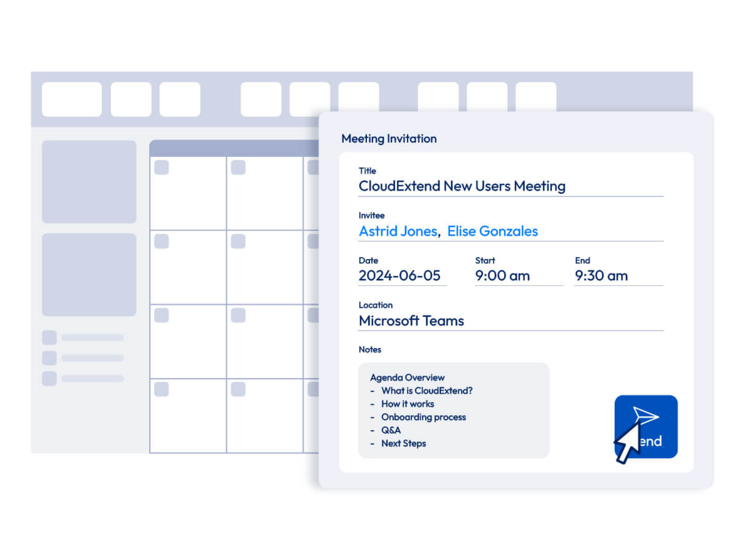This screenshot has height=560, width=747.
Task: Toggle the first sidebar list checkbox
Action: click(x=49, y=337)
